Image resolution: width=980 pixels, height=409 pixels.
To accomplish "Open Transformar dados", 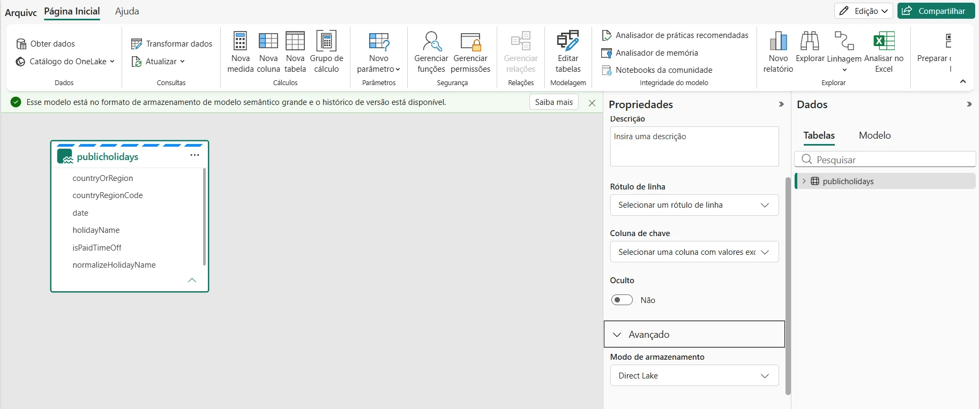I will [x=172, y=44].
